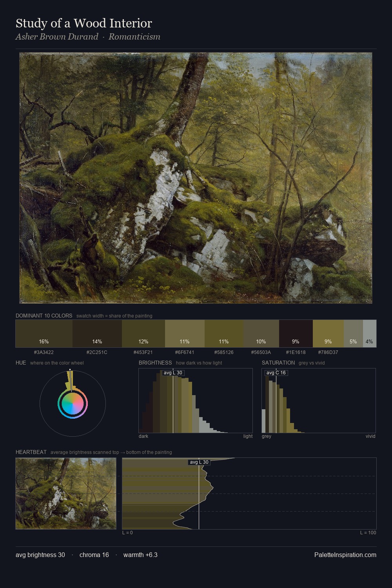
Task: Open the PaletteInspiration.com link
Action: click(345, 555)
